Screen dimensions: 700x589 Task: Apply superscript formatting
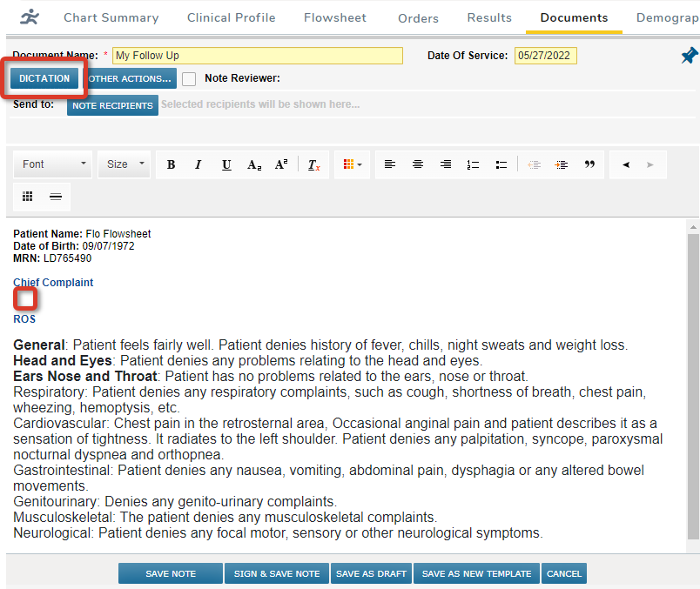pos(282,164)
